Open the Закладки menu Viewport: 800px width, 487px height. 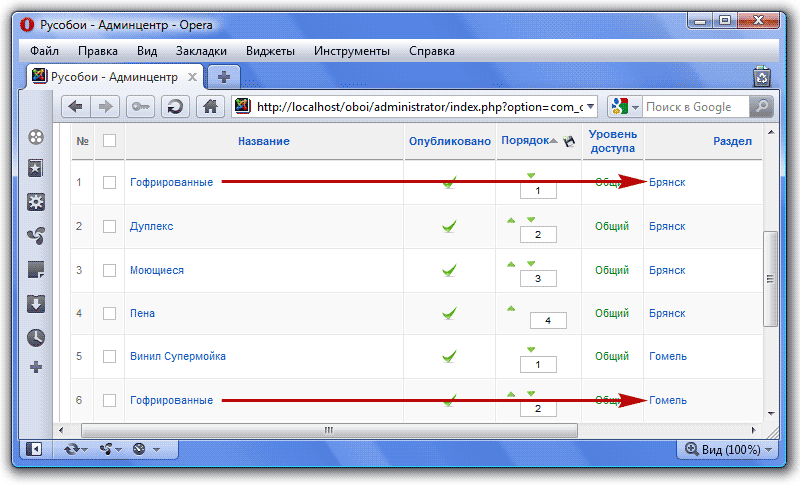[x=201, y=51]
